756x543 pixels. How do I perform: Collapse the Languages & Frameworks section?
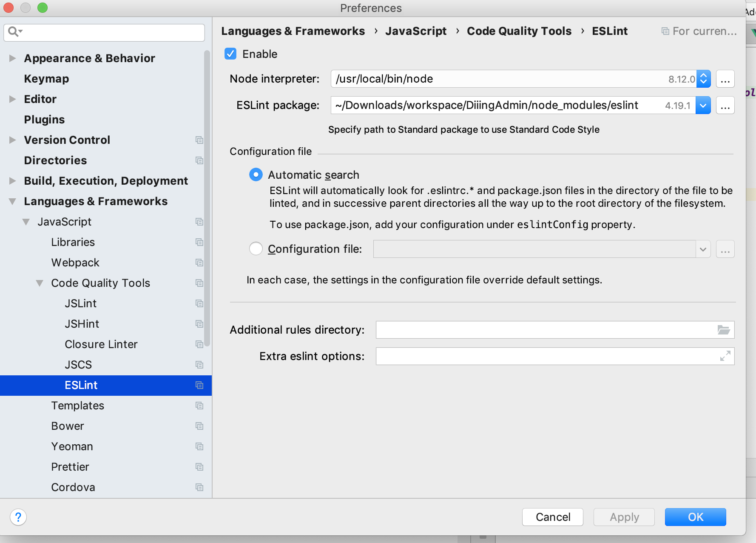click(x=13, y=201)
